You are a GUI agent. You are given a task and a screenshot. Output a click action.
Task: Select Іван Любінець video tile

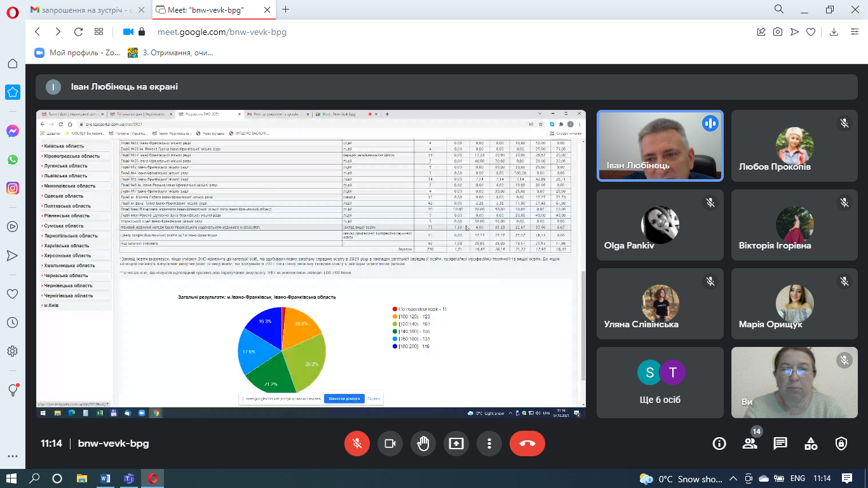[660, 146]
